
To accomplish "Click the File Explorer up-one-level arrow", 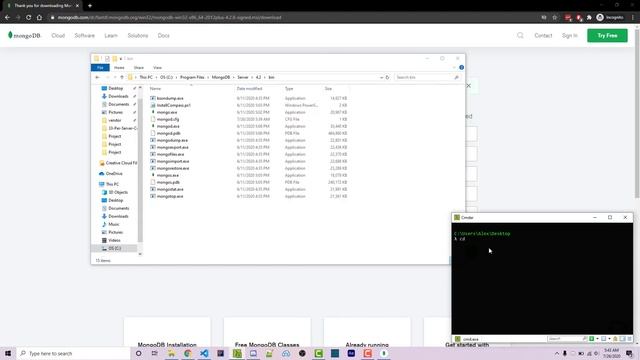I will 122,77.
